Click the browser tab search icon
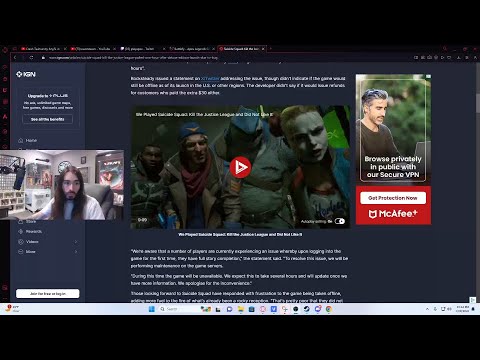The image size is (480, 360). click(x=445, y=49)
